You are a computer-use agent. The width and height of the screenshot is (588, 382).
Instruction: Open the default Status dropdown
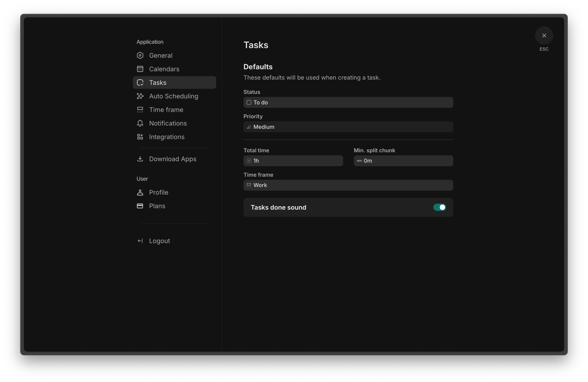coord(348,102)
